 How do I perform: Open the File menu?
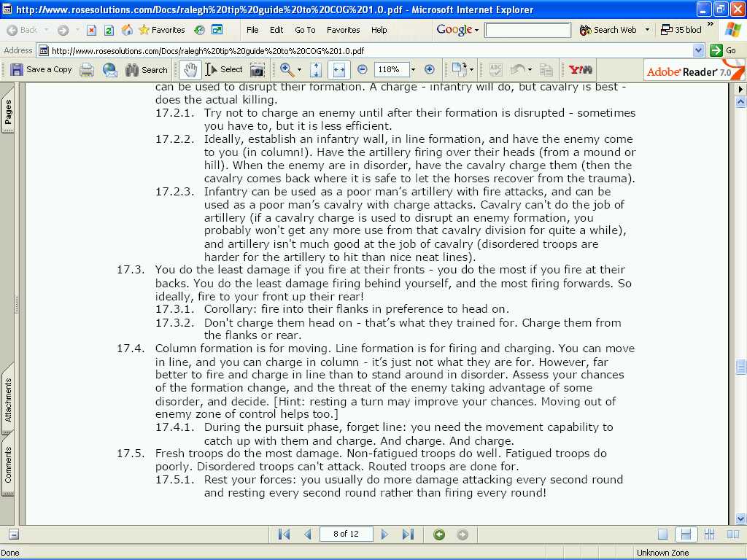click(252, 30)
